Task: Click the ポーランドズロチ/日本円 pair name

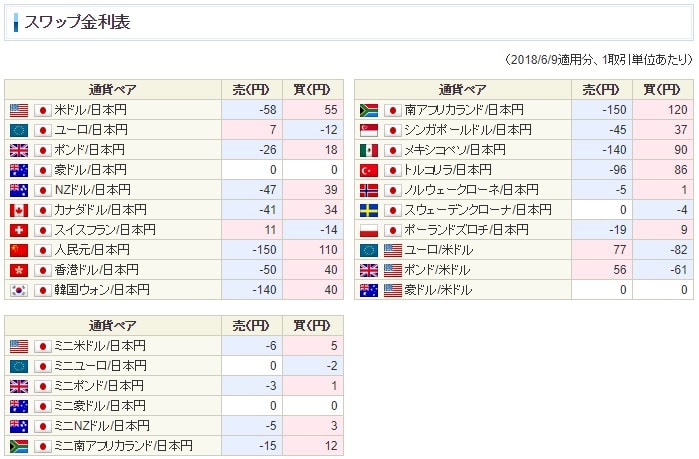Action: 467,230
